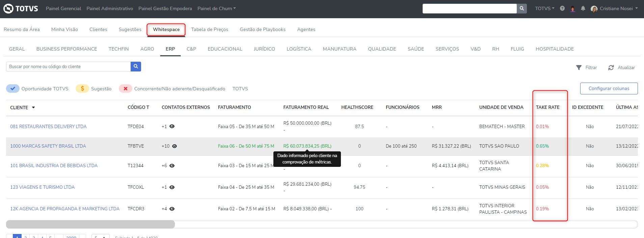Select the C&P segment tab
The height and width of the screenshot is (238, 644).
tap(191, 49)
